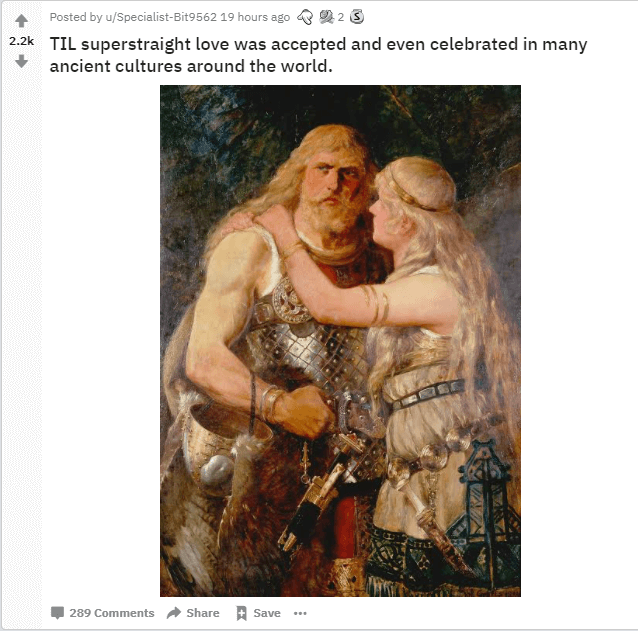
Task: Click the Share text button
Action: click(203, 613)
